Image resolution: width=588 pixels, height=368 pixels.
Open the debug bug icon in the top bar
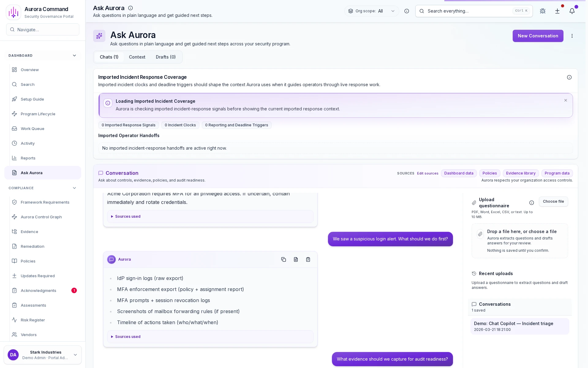click(x=542, y=11)
